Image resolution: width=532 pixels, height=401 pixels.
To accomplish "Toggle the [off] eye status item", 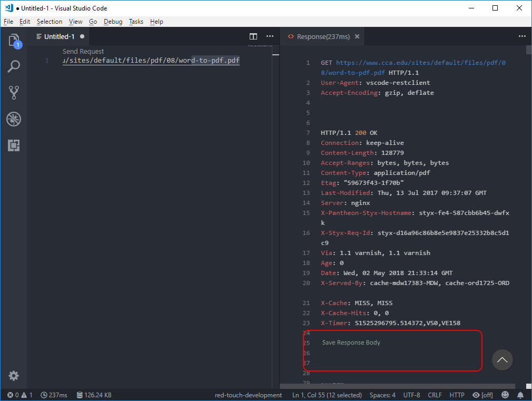I will click(x=482, y=395).
